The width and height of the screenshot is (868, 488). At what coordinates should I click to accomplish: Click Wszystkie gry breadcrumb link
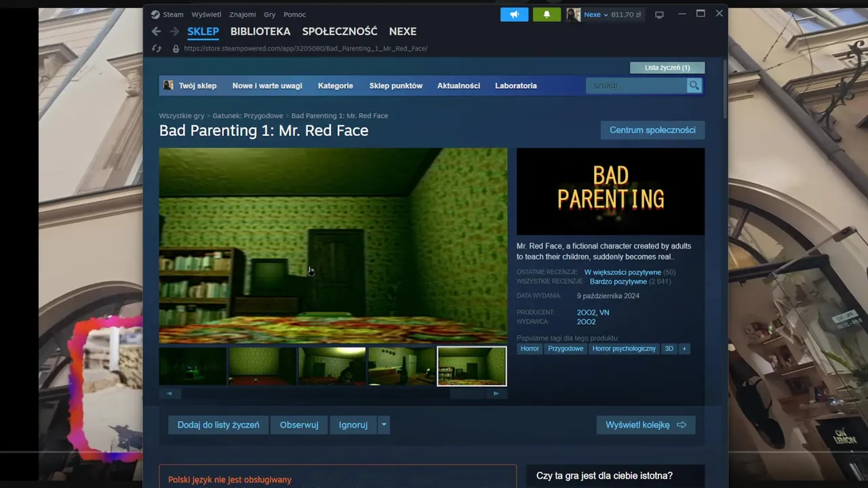(x=182, y=116)
